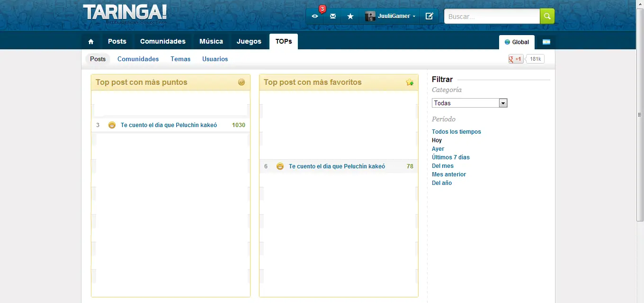Click the page vertical scrollbar thumb
This screenshot has height=303, width=644.
(x=640, y=114)
